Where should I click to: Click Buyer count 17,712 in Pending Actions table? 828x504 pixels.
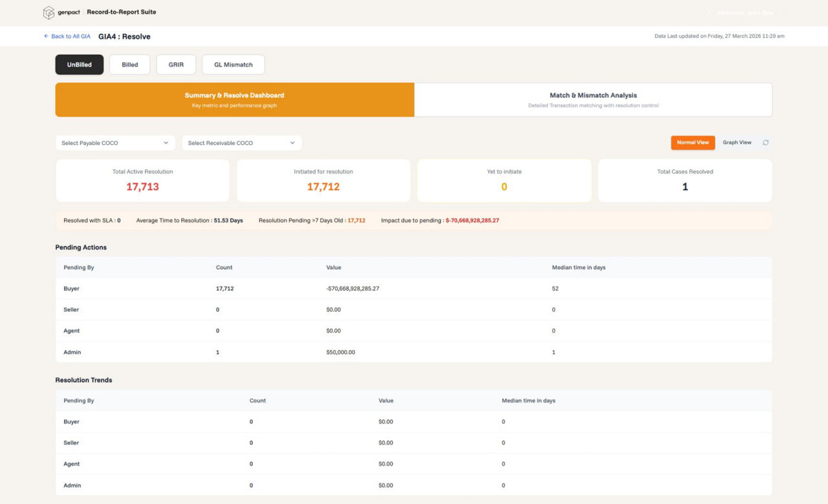pos(224,289)
